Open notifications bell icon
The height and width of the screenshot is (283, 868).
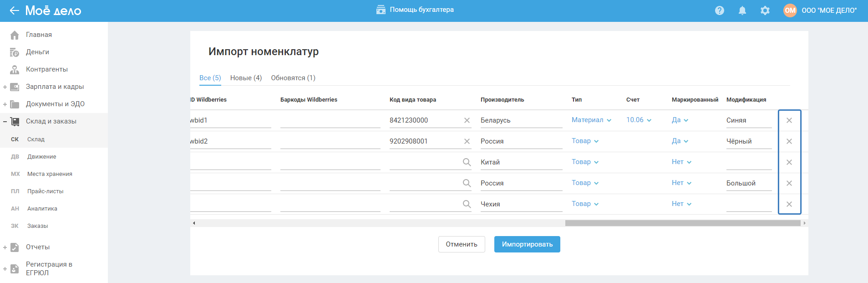742,10
